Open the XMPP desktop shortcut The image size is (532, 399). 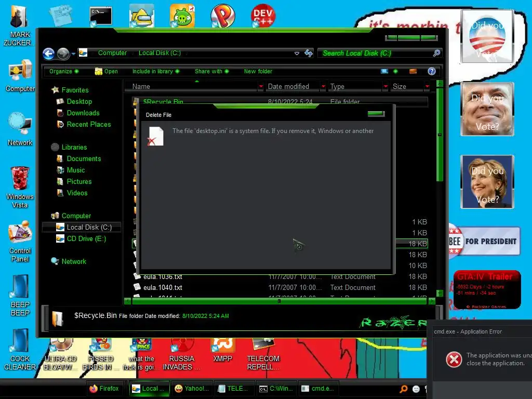click(222, 350)
